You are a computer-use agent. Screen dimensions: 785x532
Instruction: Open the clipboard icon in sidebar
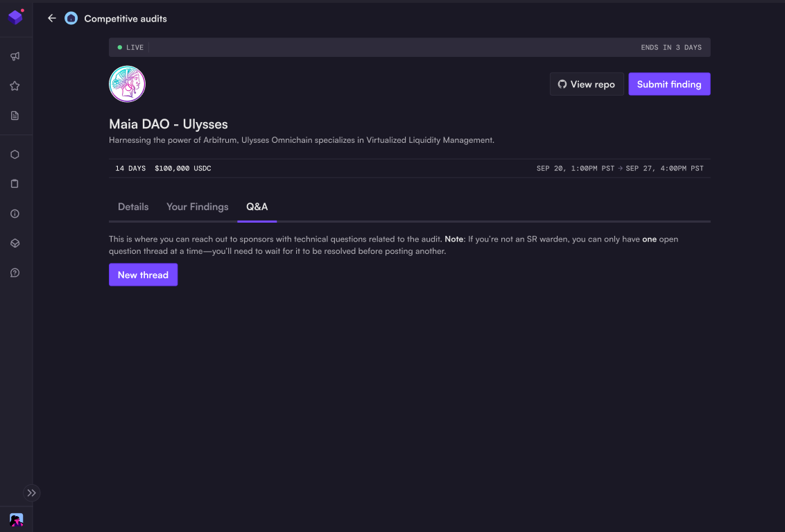click(15, 184)
